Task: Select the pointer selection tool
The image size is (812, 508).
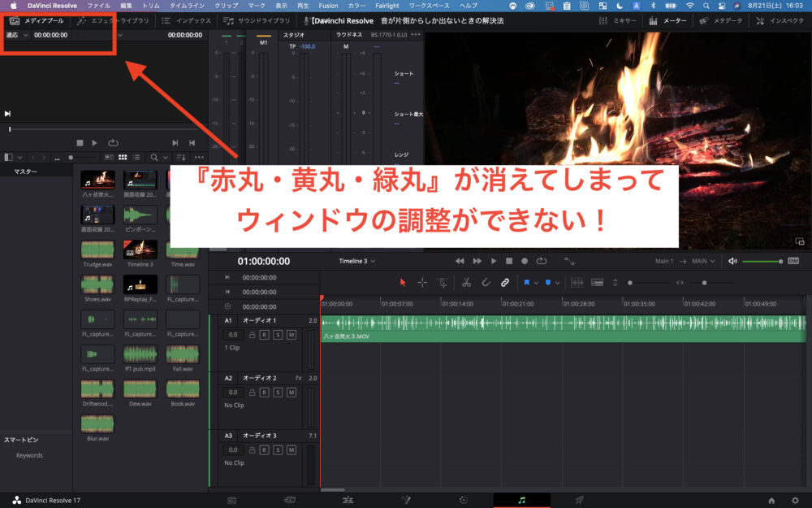Action: pyautogui.click(x=403, y=283)
